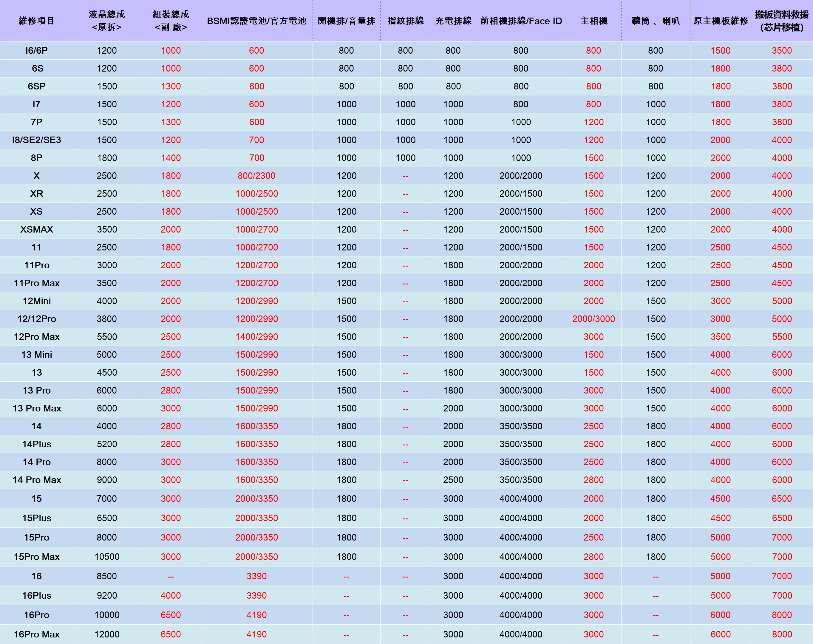Select the 9000 LCD price for 14 Pro Max
Image resolution: width=813 pixels, height=644 pixels.
point(107,480)
